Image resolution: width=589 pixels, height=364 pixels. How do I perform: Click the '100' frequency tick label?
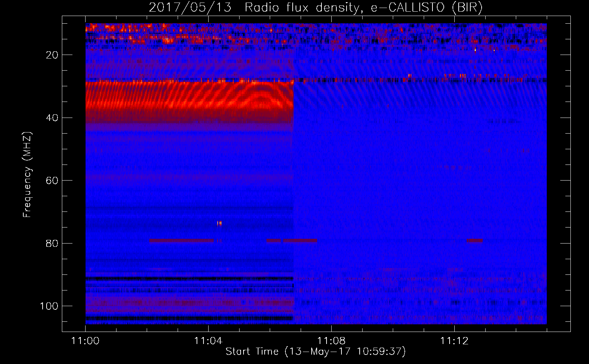49,306
